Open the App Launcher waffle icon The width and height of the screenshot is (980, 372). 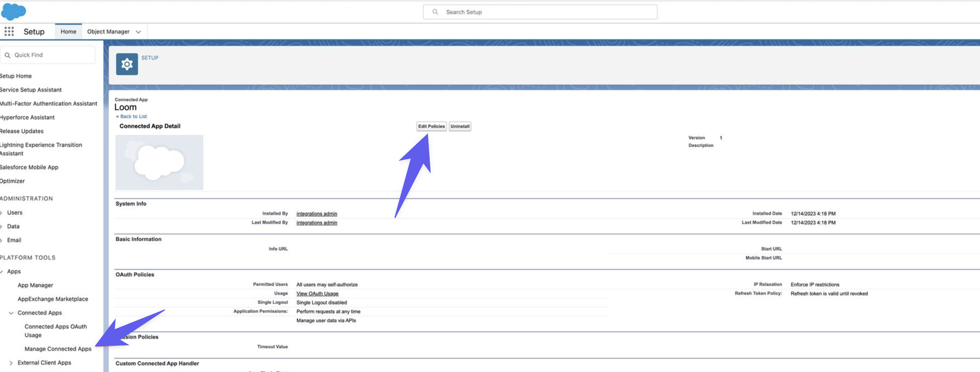[x=8, y=31]
